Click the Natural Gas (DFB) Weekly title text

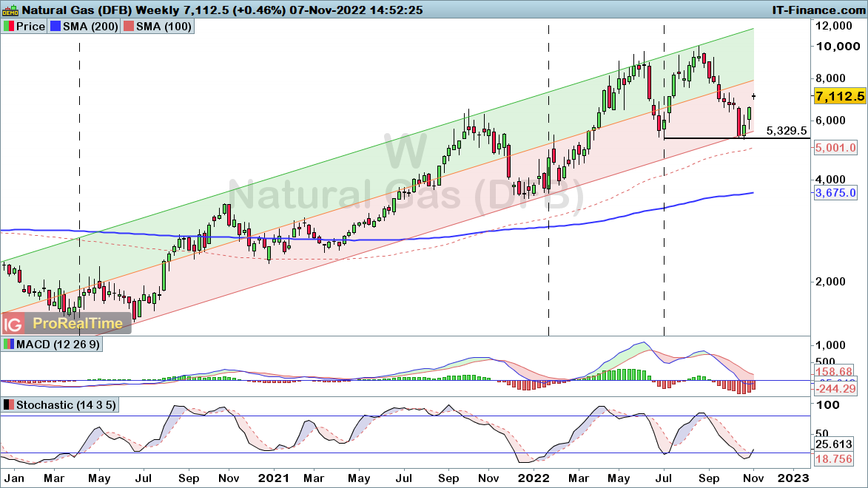pos(100,10)
